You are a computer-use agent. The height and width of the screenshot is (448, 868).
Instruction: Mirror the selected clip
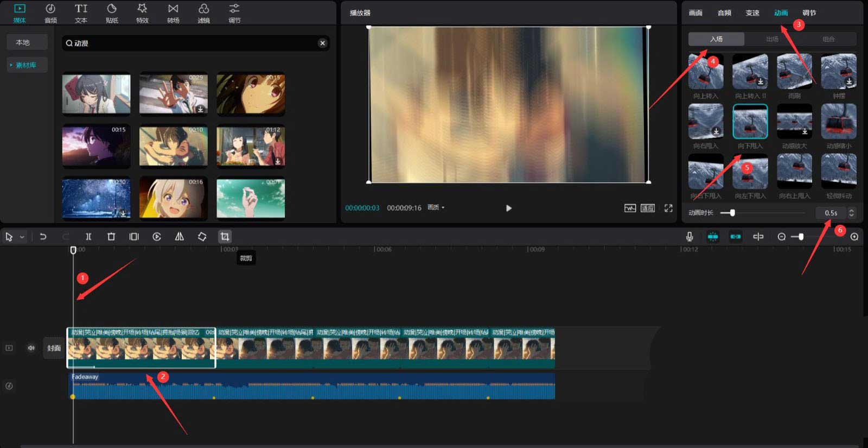point(180,237)
